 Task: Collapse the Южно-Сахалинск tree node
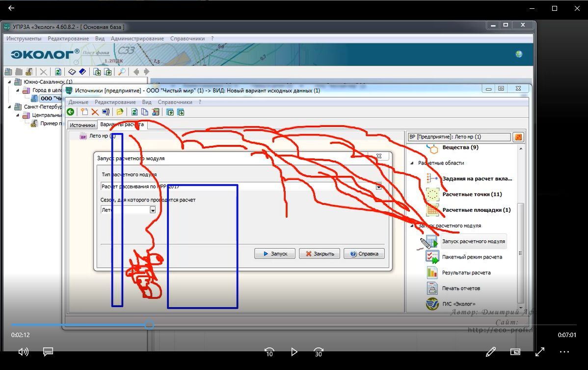[10, 82]
